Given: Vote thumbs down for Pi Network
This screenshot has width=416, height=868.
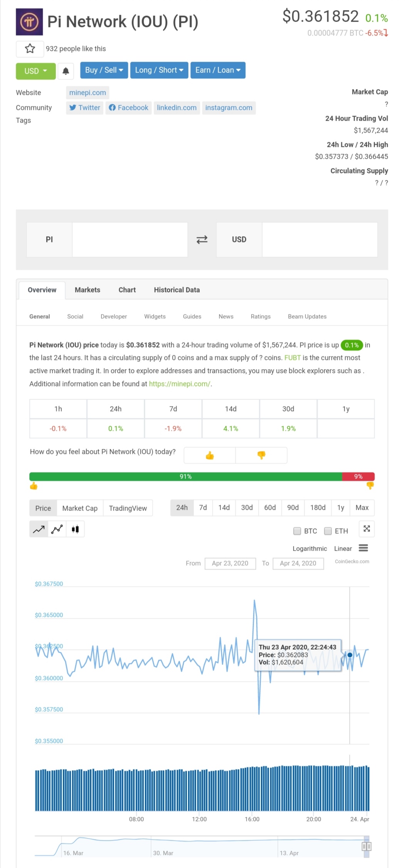Looking at the screenshot, I should click(261, 455).
